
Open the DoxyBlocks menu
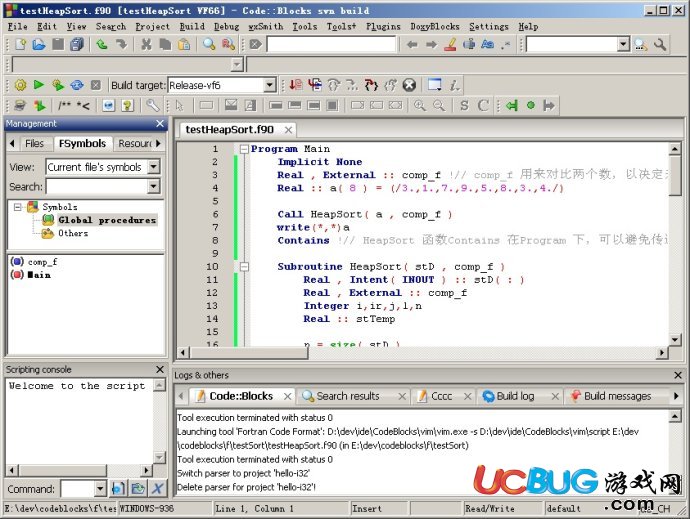point(435,27)
